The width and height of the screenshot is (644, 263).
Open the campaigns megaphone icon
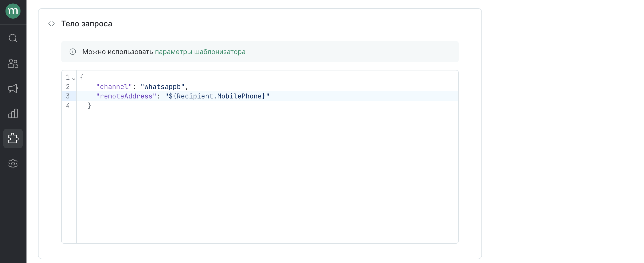13,88
